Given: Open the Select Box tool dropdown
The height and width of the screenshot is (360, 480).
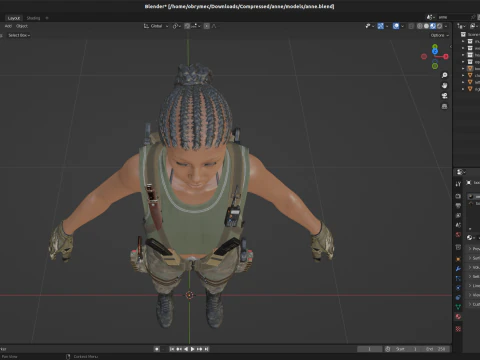Looking at the screenshot, I should [19, 35].
